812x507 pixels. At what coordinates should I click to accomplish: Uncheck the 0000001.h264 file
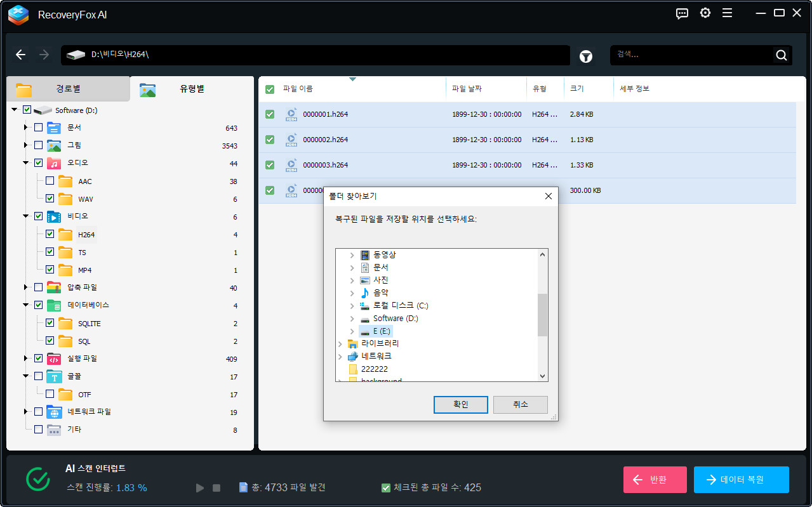coord(269,114)
